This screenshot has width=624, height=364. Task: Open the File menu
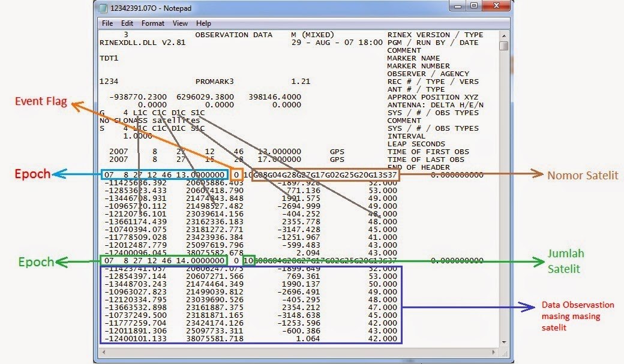tap(107, 23)
